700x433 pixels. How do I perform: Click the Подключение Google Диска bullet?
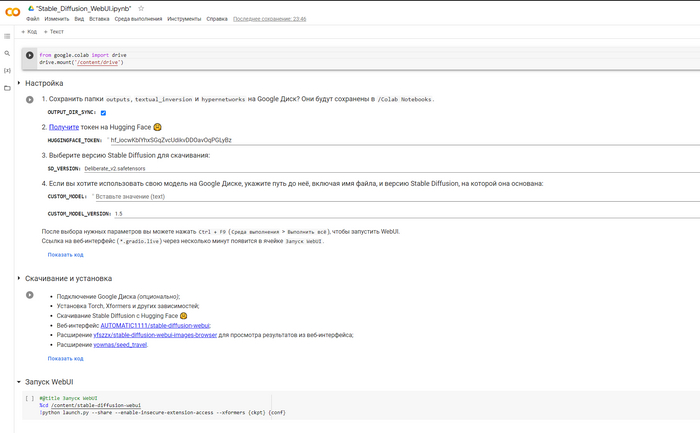(118, 296)
